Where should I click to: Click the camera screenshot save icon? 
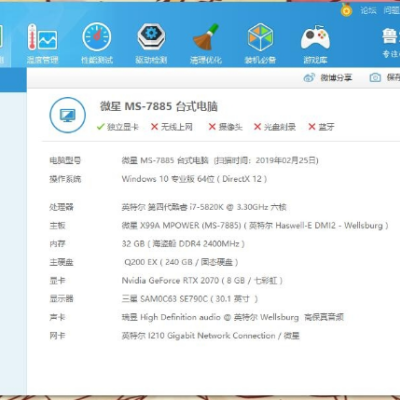click(x=375, y=78)
